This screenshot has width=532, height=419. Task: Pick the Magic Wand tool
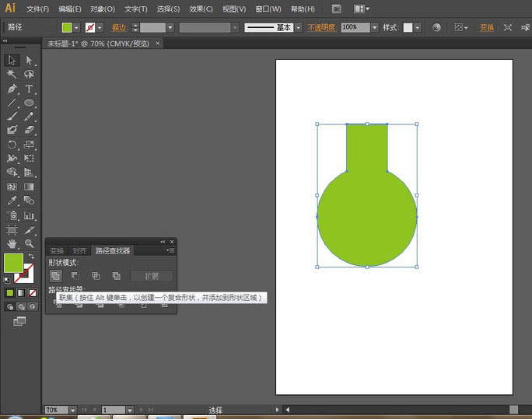(x=12, y=75)
